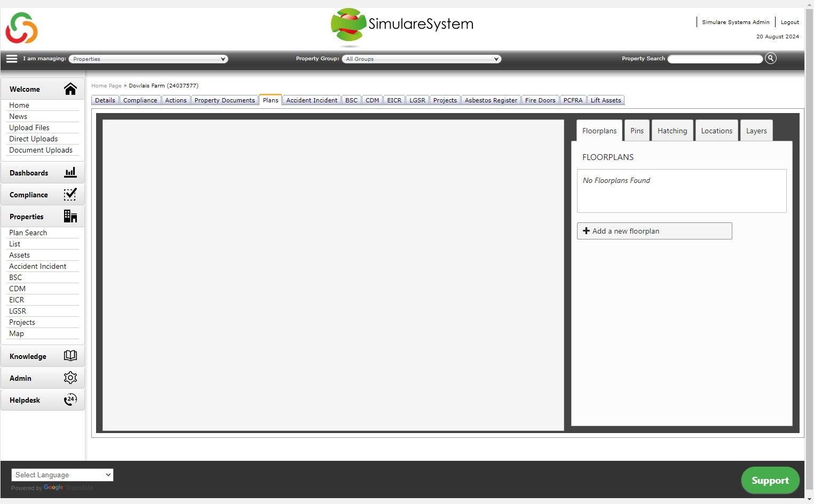Select the Floorplans tab
The height and width of the screenshot is (504, 814).
click(599, 131)
